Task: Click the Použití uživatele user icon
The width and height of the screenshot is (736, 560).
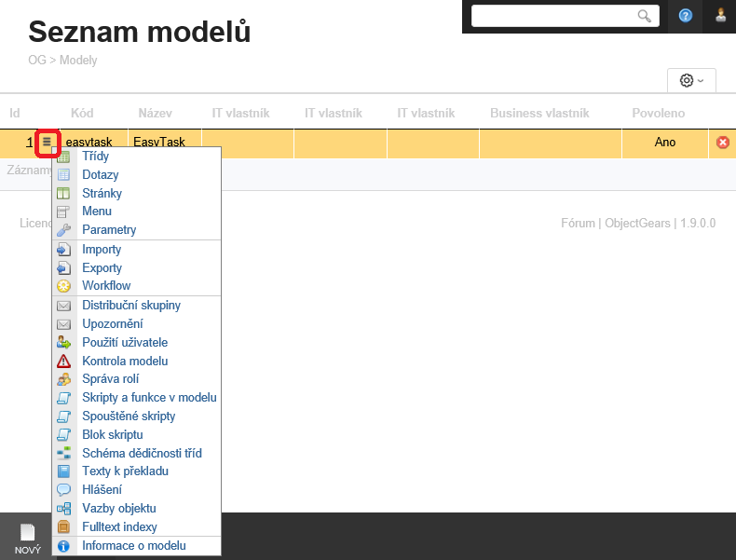Action: 63,343
